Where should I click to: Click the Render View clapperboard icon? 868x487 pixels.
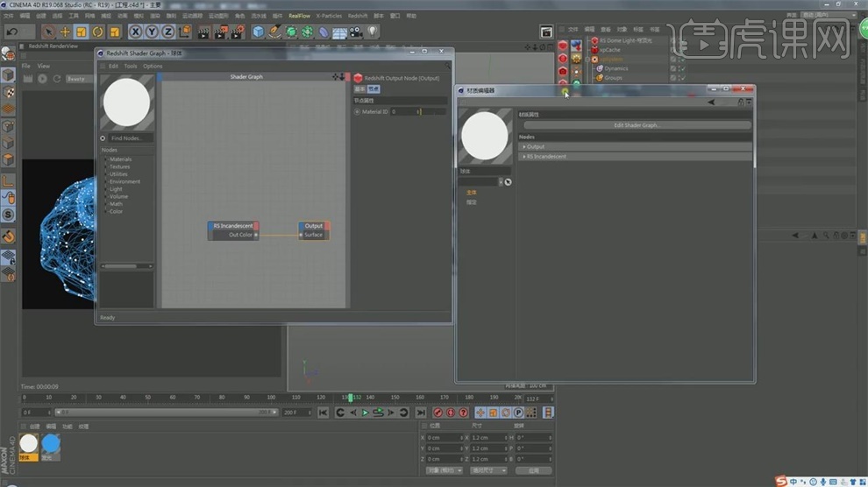203,32
